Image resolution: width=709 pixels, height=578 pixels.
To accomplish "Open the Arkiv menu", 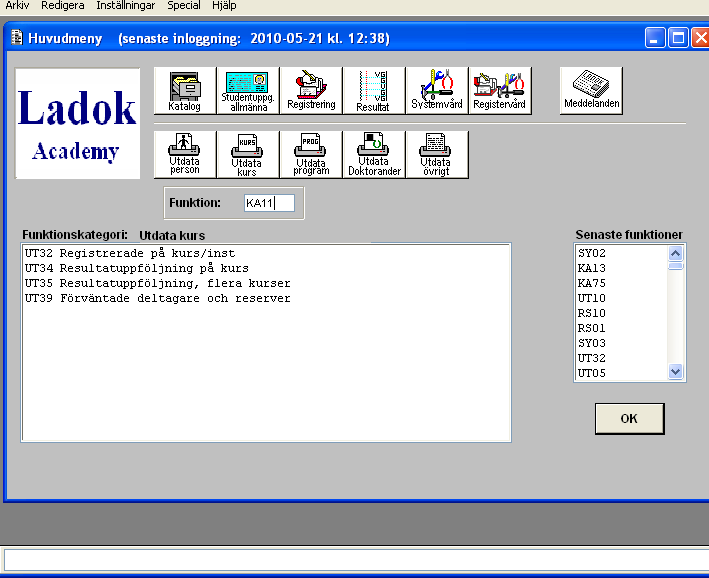I will (17, 5).
